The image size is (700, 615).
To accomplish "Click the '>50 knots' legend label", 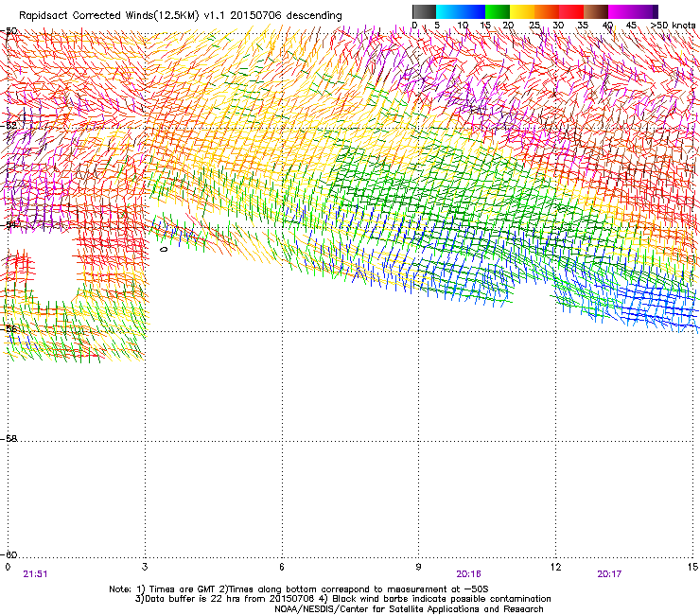I will pos(673,26).
